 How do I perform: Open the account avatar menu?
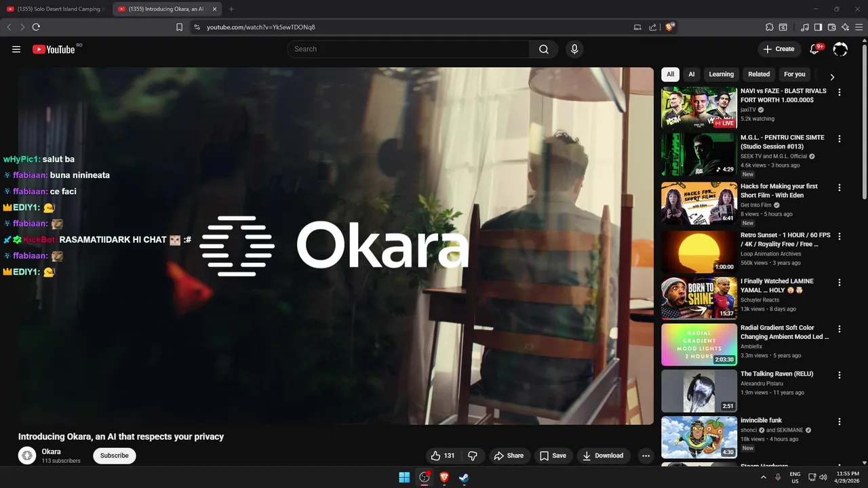pos(840,49)
